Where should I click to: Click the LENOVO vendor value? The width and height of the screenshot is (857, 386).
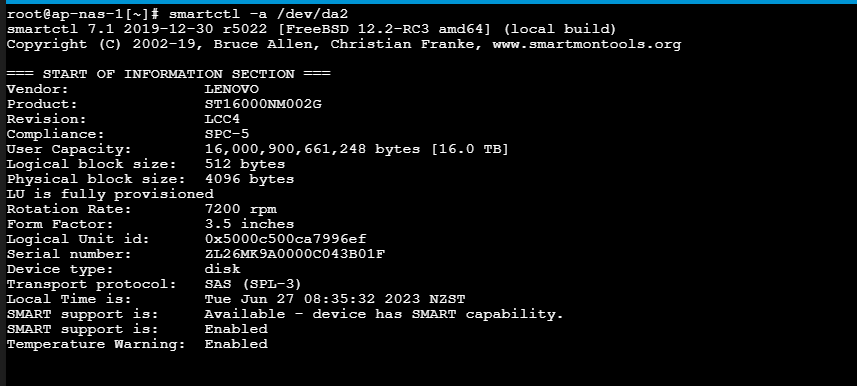click(231, 89)
